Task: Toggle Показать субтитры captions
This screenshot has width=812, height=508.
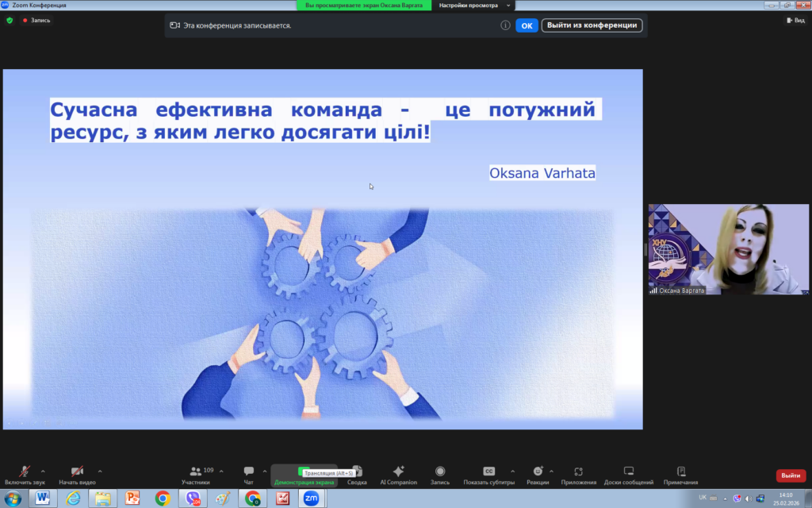Action: tap(489, 471)
